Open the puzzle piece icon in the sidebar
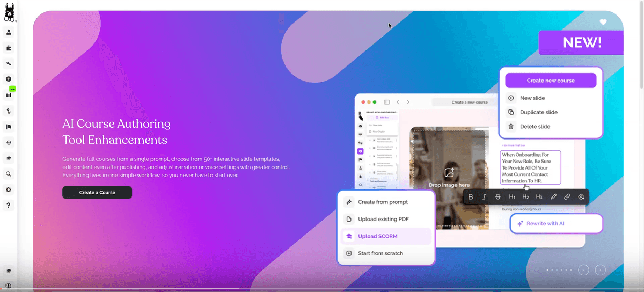644x292 pixels. click(x=9, y=48)
